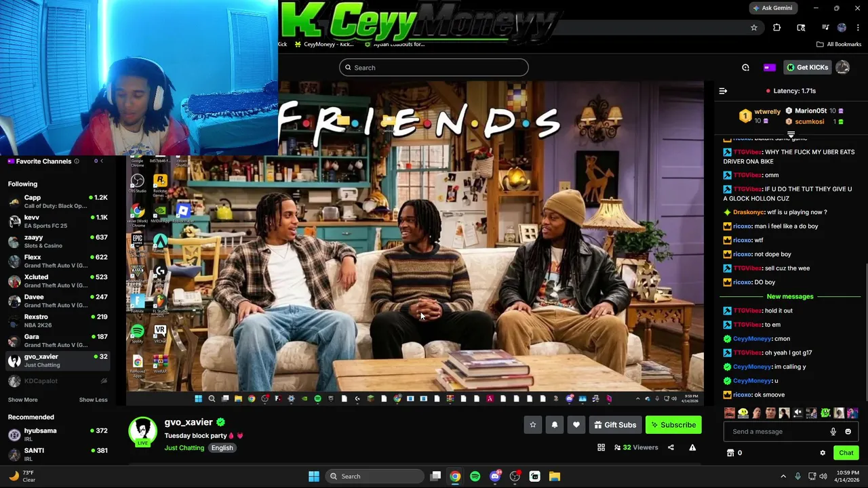Open Chrome extensions puzzle icon
The height and width of the screenshot is (488, 868).
pyautogui.click(x=777, y=28)
